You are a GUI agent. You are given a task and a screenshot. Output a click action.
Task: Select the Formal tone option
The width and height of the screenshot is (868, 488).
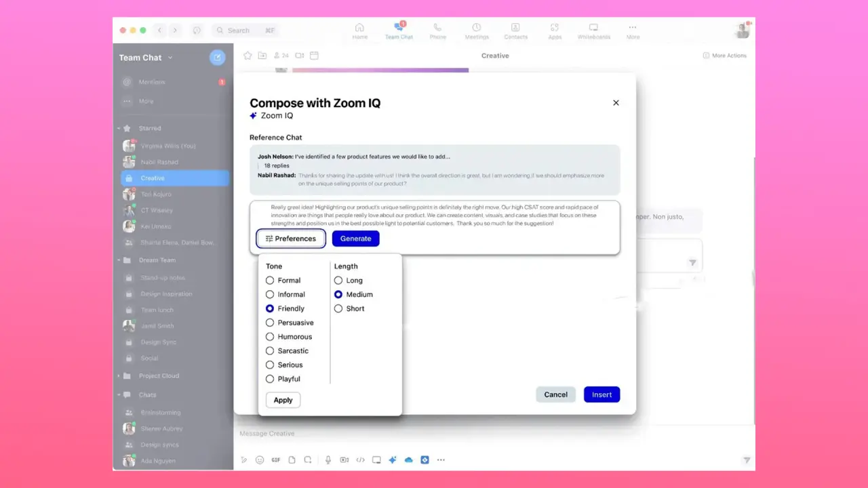click(270, 281)
